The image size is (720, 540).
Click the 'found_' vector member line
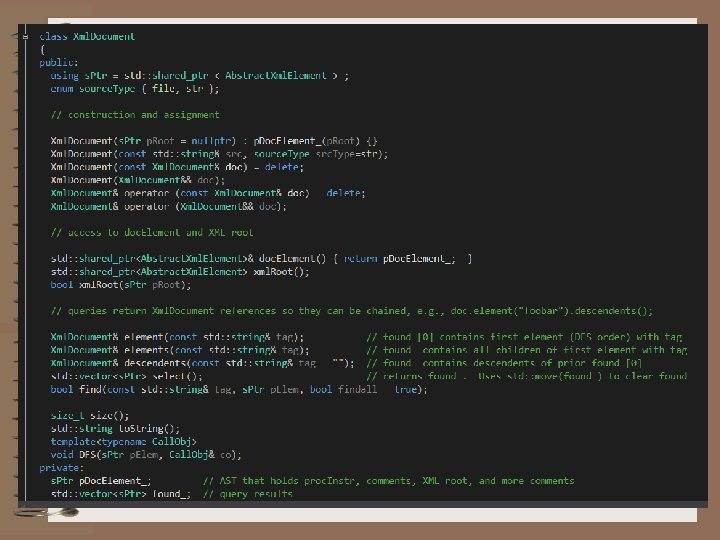pos(120,494)
